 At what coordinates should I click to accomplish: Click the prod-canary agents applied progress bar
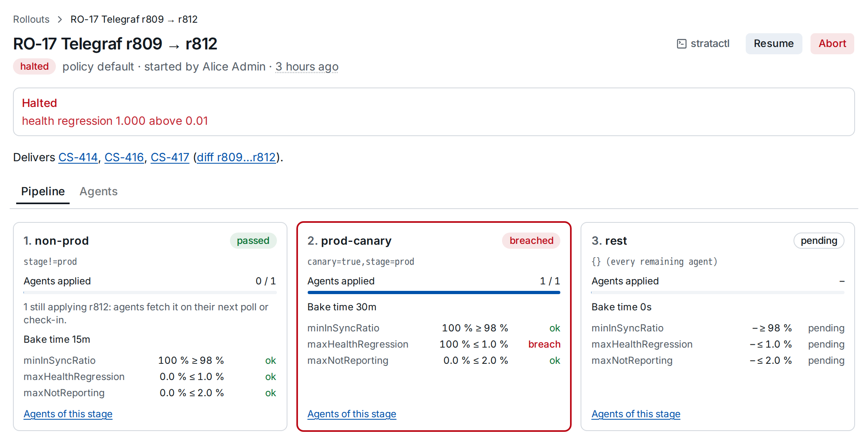434,292
